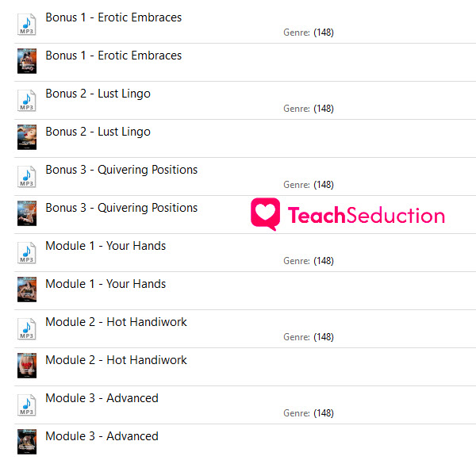This screenshot has width=476, height=464.
Task: Click the TeachSeduction heart logo
Action: [x=265, y=214]
